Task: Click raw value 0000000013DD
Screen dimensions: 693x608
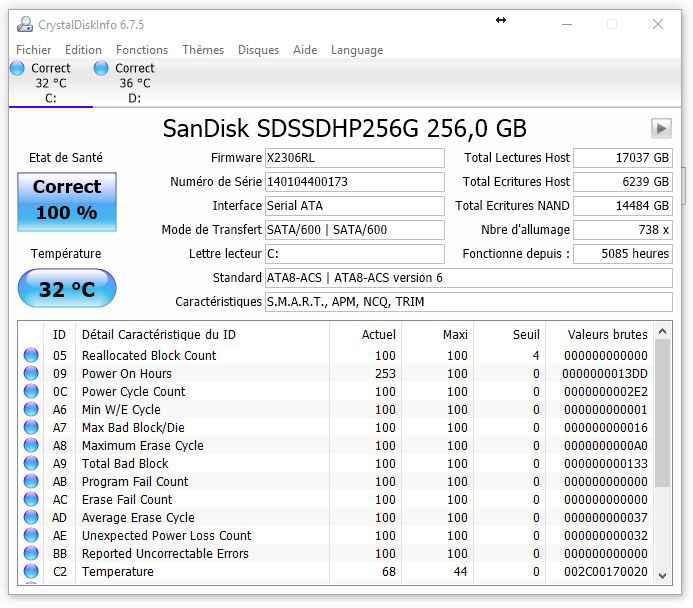Action: [x=605, y=374]
